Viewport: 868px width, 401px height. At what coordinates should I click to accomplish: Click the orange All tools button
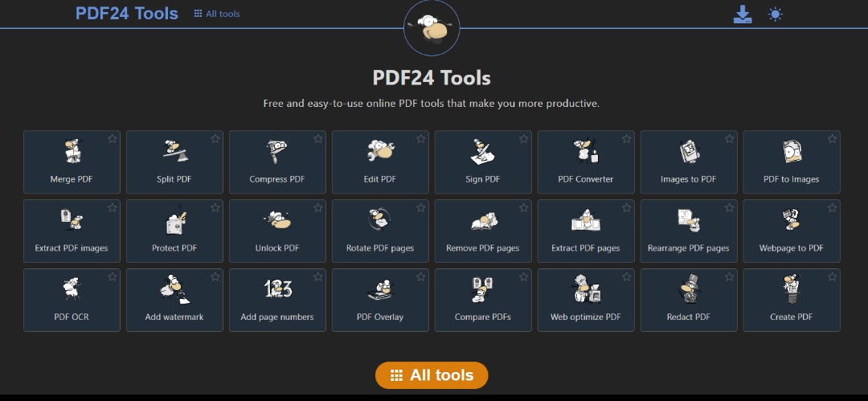tap(432, 375)
